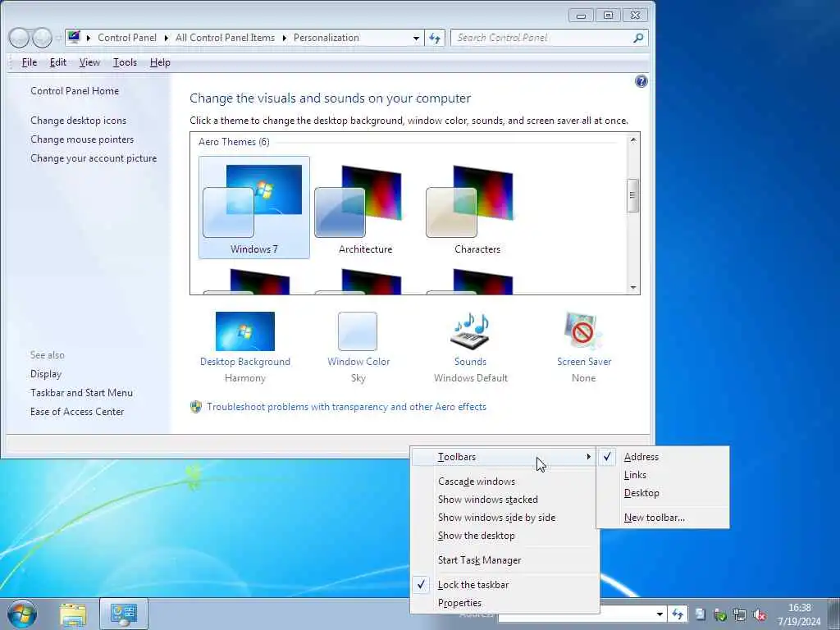Image resolution: width=840 pixels, height=630 pixels.
Task: Click the search magnifier icon
Action: [x=637, y=38]
